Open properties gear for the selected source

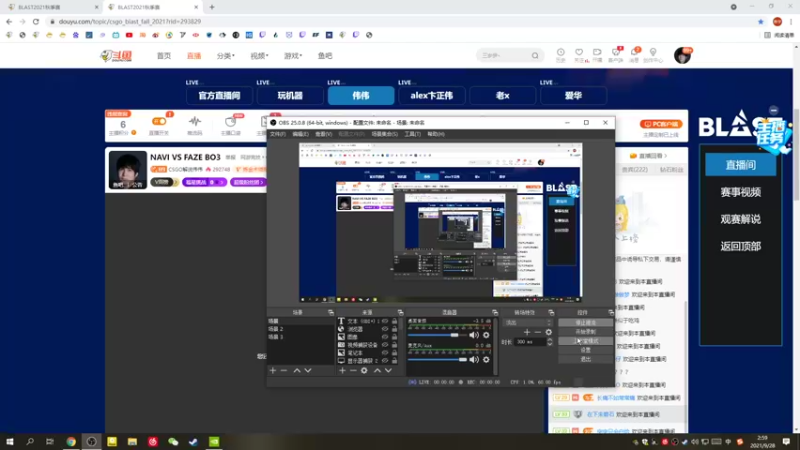point(364,370)
